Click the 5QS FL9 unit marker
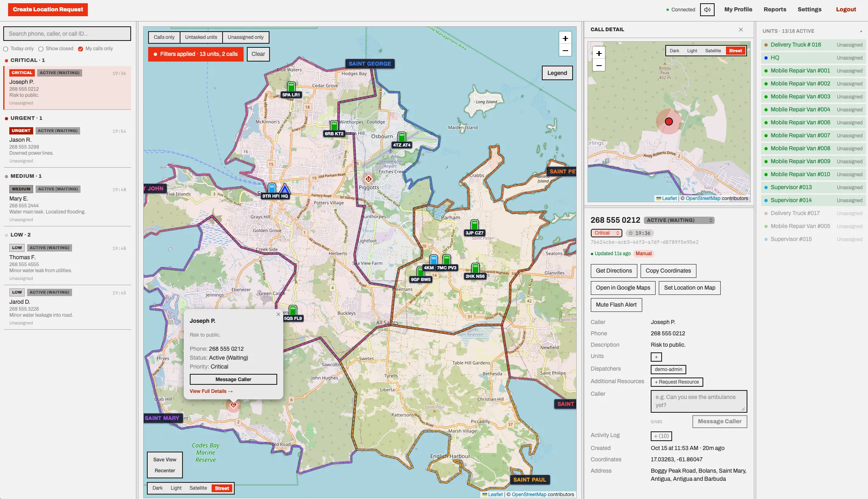Image resolution: width=868 pixels, height=499 pixels. [293, 310]
